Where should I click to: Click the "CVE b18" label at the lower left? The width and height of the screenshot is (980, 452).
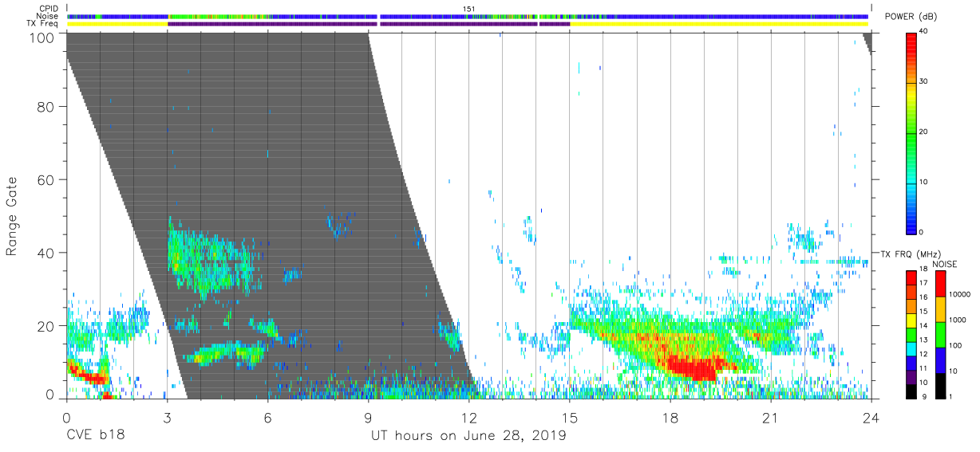click(x=95, y=435)
